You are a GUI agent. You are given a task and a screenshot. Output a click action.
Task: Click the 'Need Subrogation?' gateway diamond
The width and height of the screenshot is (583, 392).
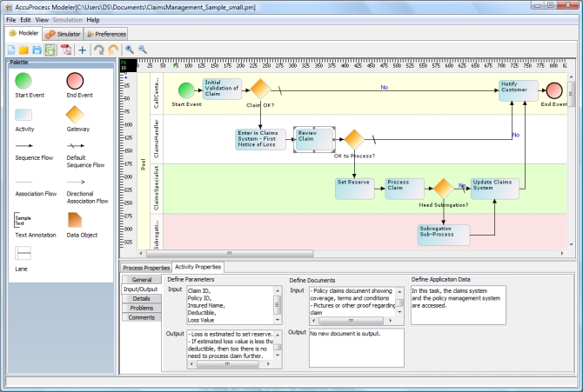coord(444,189)
